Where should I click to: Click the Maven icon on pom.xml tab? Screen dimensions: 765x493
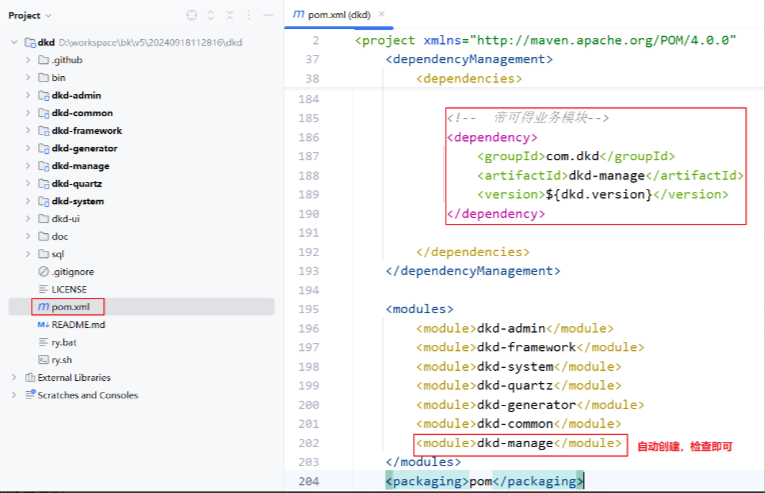pyautogui.click(x=299, y=14)
